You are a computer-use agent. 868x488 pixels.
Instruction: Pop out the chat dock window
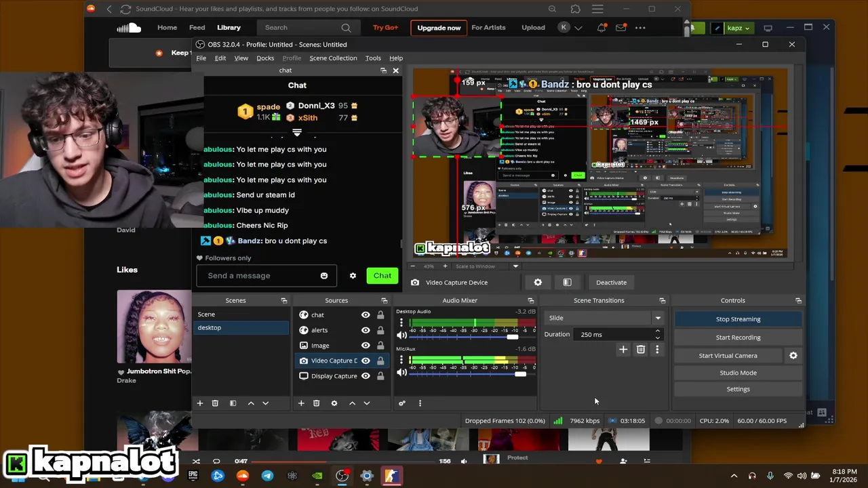tap(383, 70)
